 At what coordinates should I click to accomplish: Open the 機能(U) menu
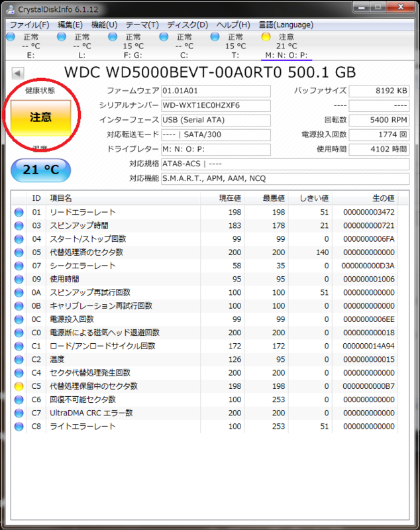click(x=105, y=25)
